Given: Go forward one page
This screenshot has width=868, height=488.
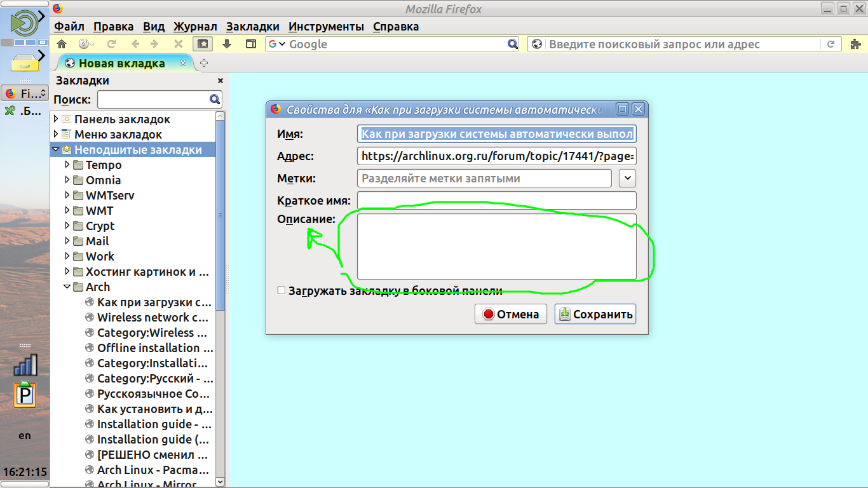Looking at the screenshot, I should [154, 44].
